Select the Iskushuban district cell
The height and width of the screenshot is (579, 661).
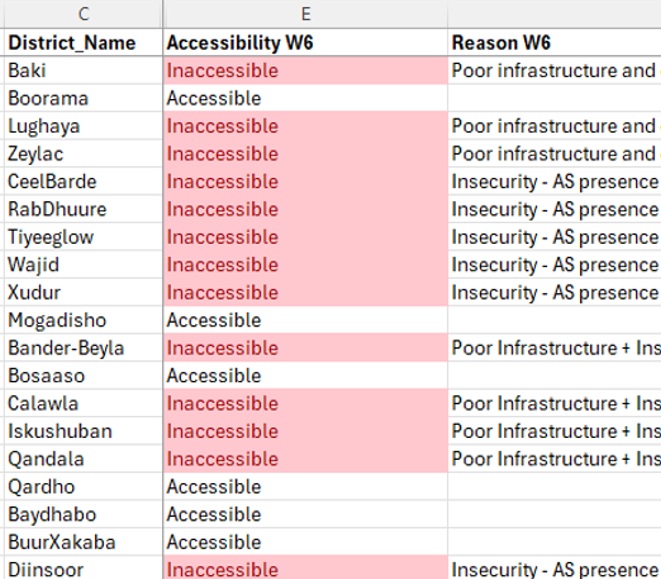82,432
